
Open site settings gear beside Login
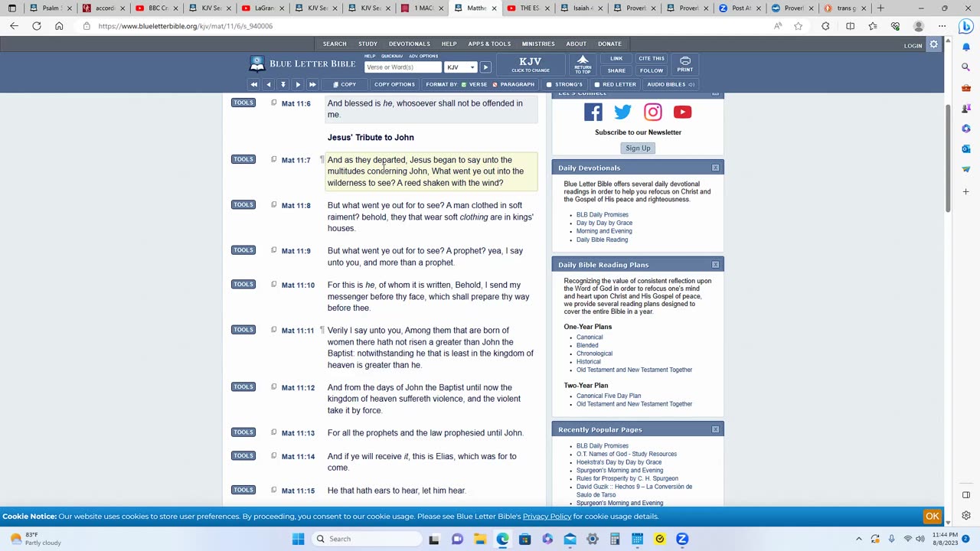point(933,45)
